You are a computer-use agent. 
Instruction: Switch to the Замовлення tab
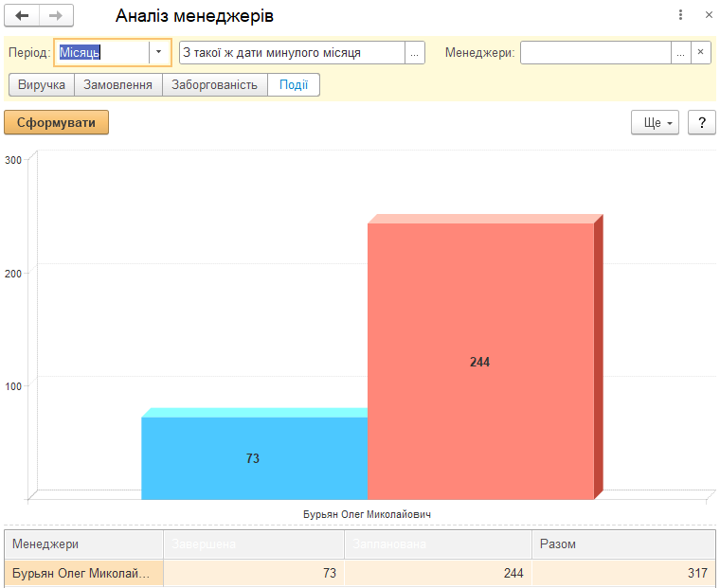[118, 85]
